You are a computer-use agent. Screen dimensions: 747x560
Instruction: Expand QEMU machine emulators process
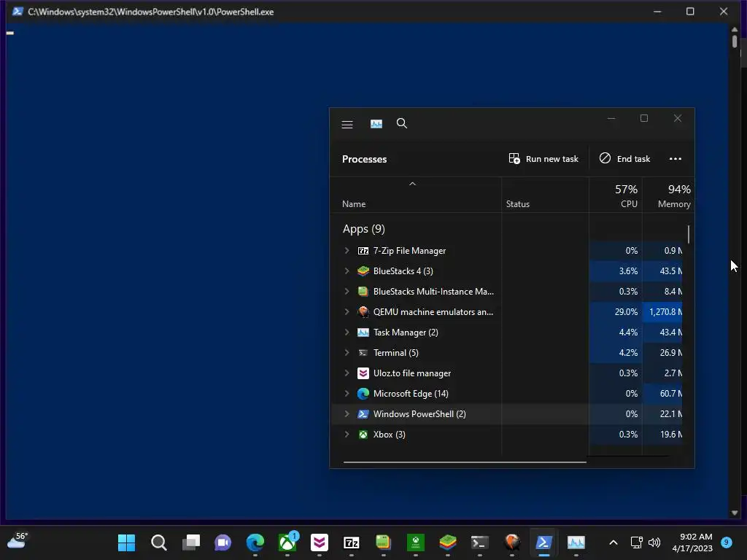pos(347,312)
